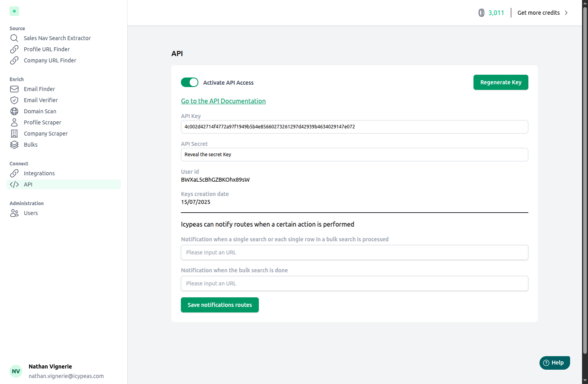Click the API Key input field

355,127
